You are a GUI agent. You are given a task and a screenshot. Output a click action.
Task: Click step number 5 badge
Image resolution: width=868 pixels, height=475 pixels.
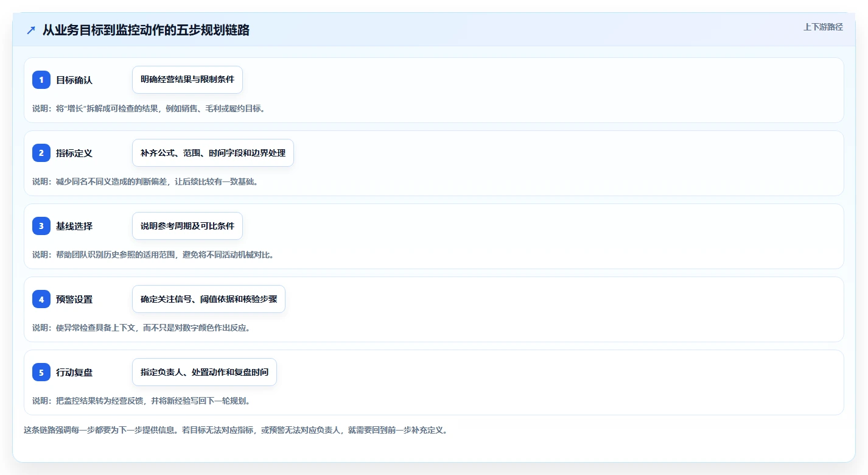coord(41,372)
